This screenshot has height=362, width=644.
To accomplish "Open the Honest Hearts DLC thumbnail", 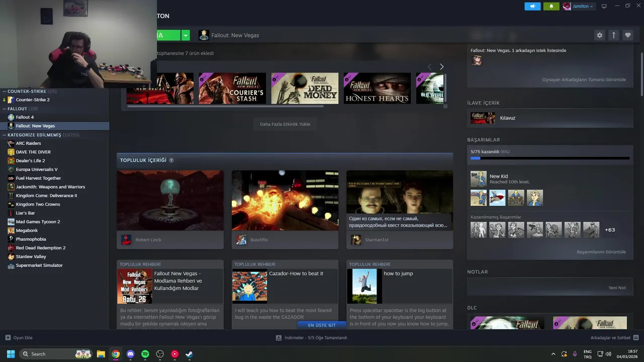I will [377, 88].
